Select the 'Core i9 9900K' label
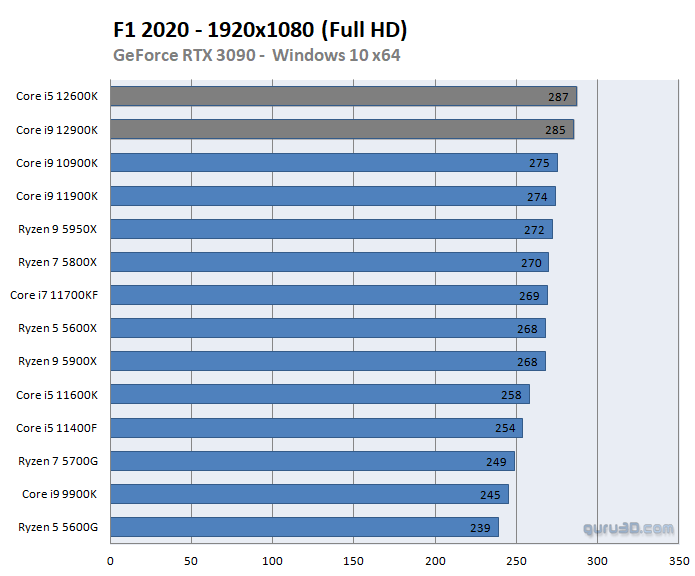695x576 pixels. coord(59,494)
